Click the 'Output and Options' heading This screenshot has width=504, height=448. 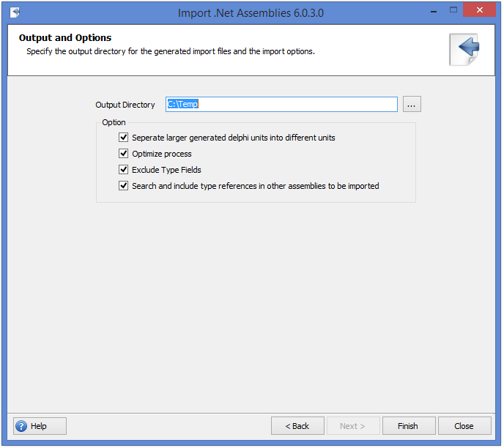coord(65,38)
